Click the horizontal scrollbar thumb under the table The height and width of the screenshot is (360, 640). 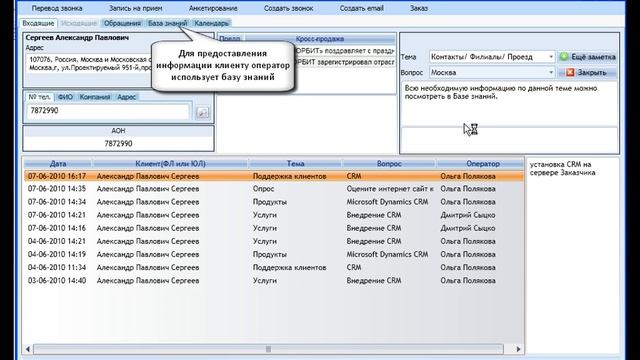click(x=268, y=349)
